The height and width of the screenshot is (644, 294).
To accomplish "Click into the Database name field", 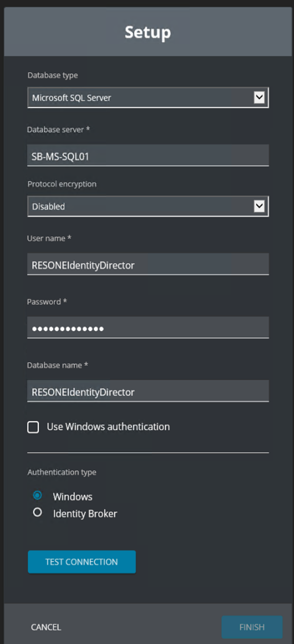I will pyautogui.click(x=148, y=391).
